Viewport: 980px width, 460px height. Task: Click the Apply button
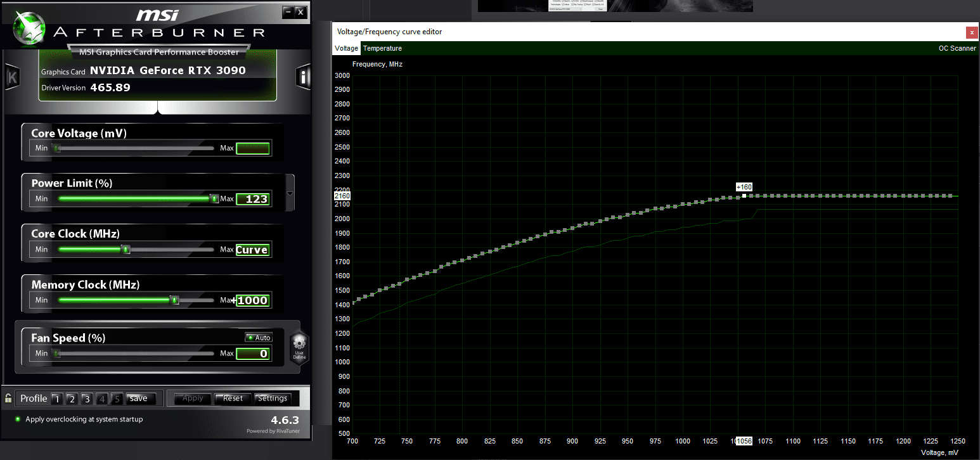point(193,399)
